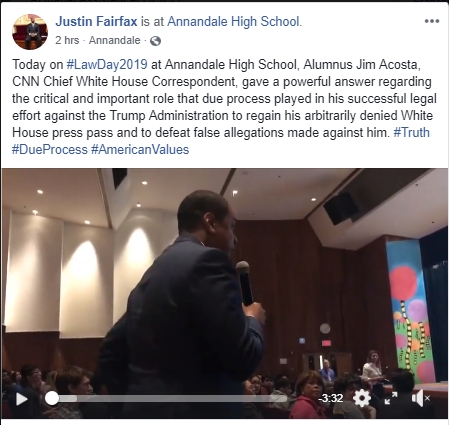
Task: Click the remaining time -3:32 label
Action: pyautogui.click(x=330, y=398)
